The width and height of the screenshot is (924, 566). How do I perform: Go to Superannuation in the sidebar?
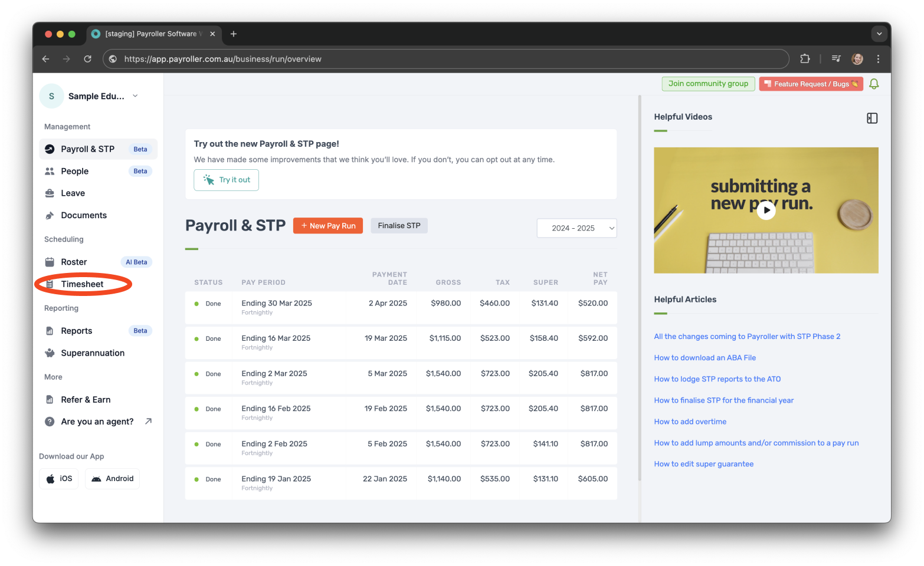coord(93,353)
